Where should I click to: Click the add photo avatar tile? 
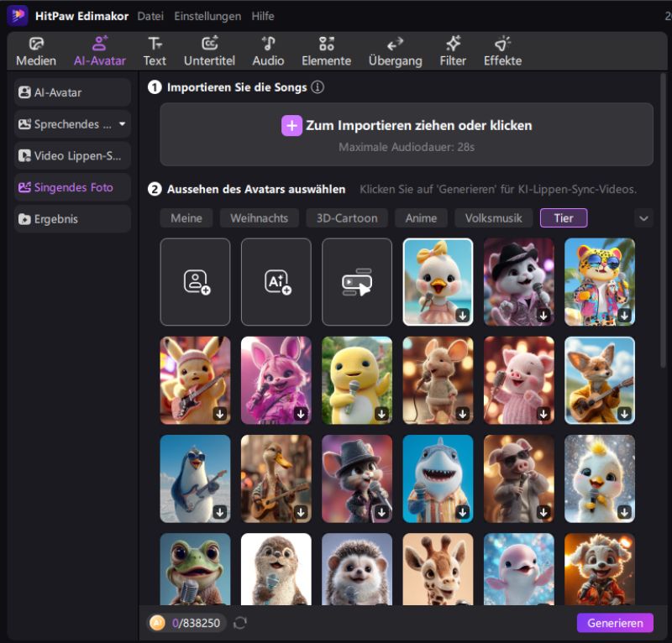point(195,282)
